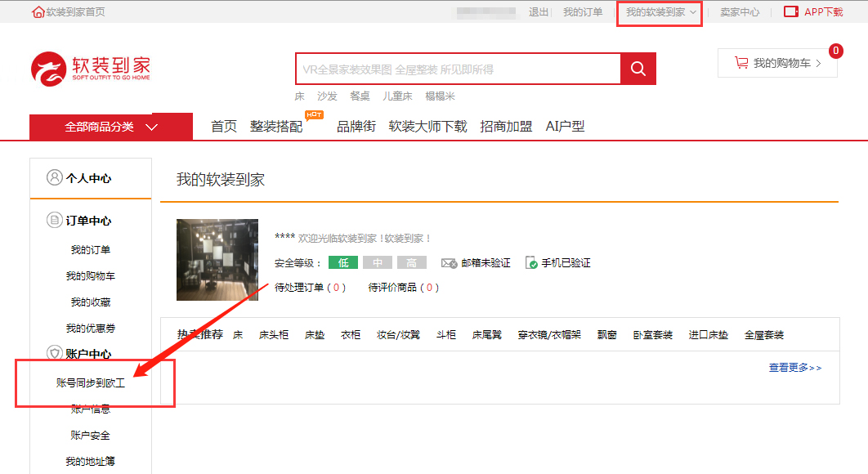Select hot keyword 儿童床

(x=397, y=96)
